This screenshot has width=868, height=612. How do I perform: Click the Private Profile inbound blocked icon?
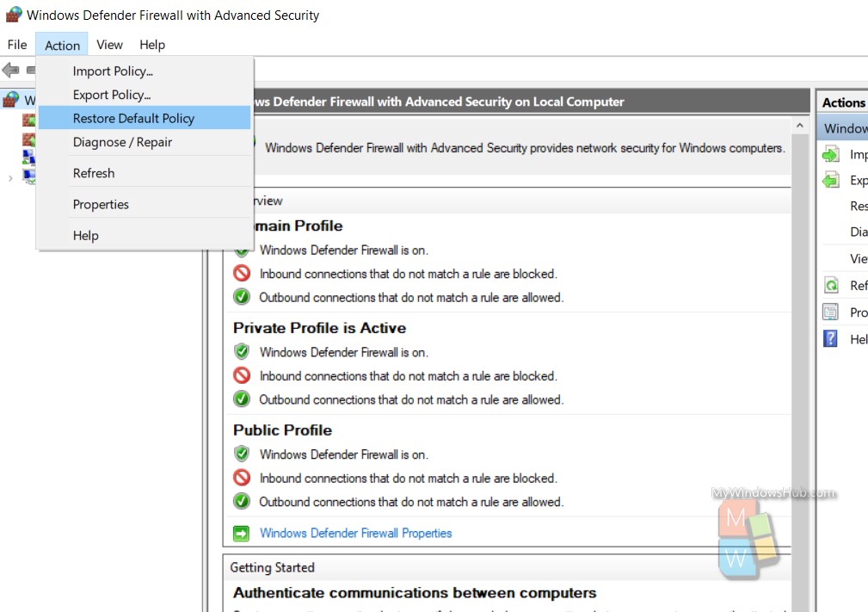242,375
